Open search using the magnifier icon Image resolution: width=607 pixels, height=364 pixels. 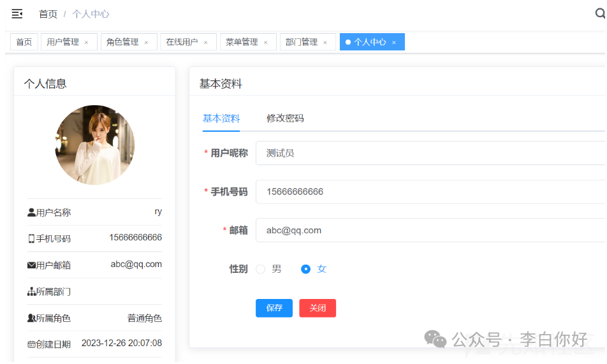point(599,13)
